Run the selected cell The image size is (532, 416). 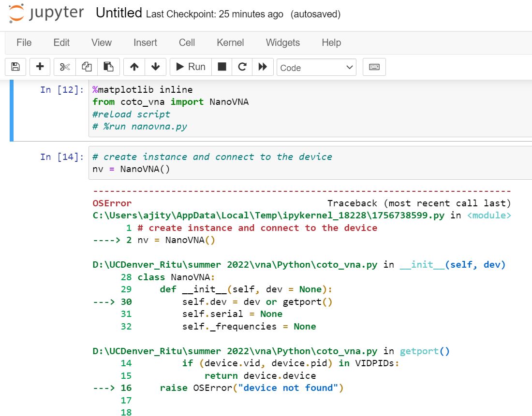point(191,67)
